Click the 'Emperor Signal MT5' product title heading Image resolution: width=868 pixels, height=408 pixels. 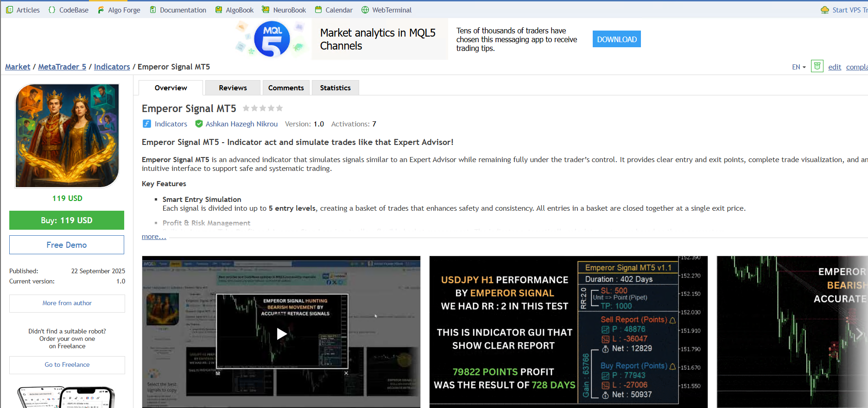pos(189,108)
